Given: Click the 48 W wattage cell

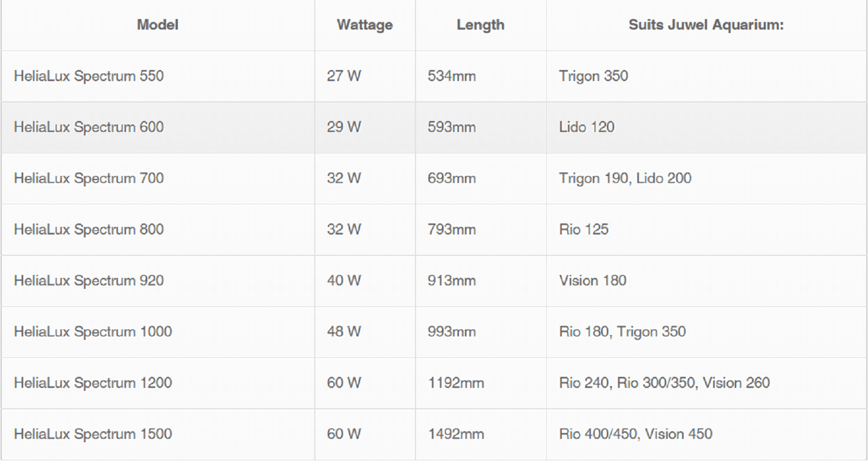Looking at the screenshot, I should pyautogui.click(x=344, y=332).
